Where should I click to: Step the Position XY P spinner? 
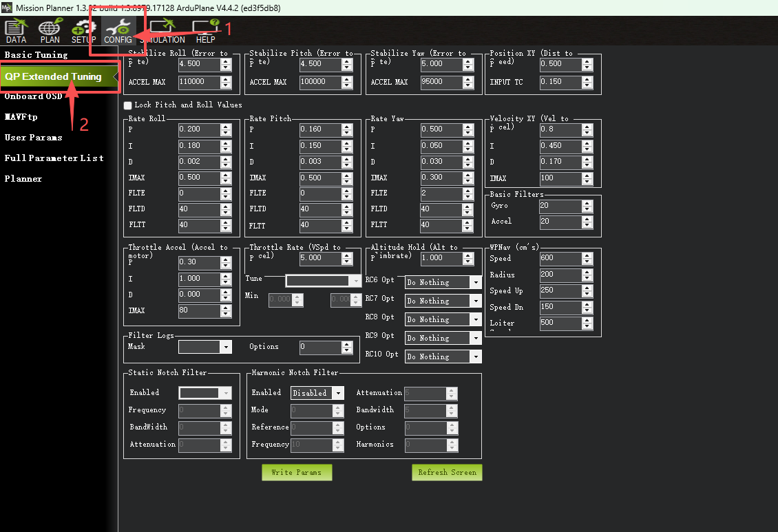tap(587, 65)
